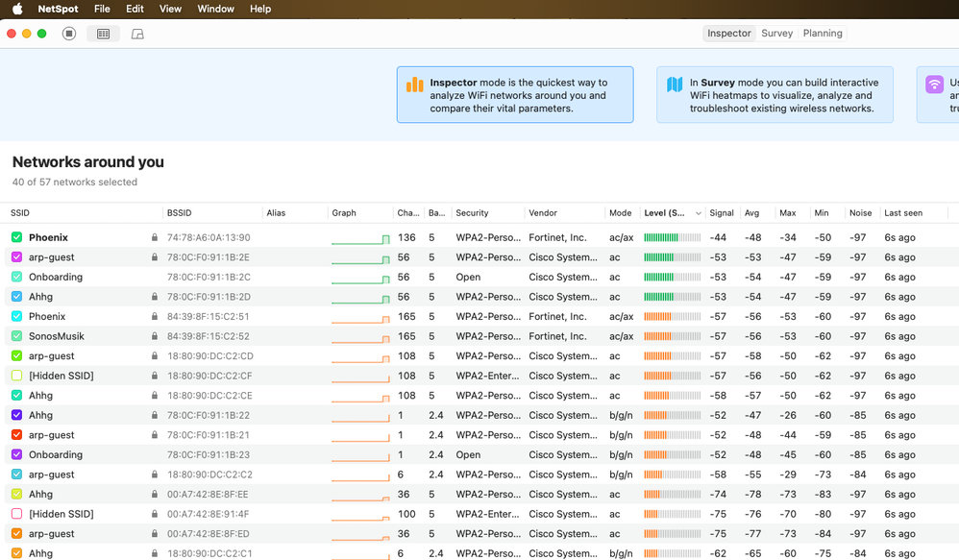
Task: Sort networks by the SSID column header
Action: 21,213
